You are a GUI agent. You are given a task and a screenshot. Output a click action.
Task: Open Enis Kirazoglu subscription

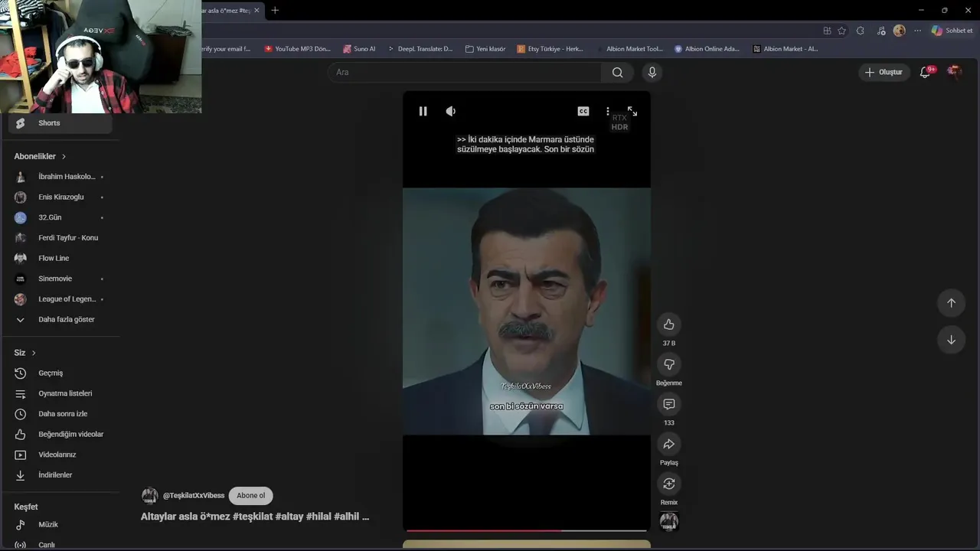click(x=61, y=197)
